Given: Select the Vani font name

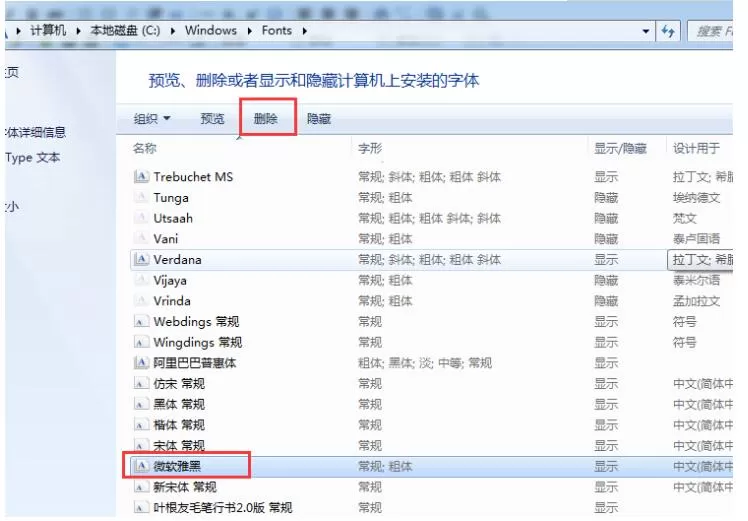Looking at the screenshot, I should click(x=166, y=239).
